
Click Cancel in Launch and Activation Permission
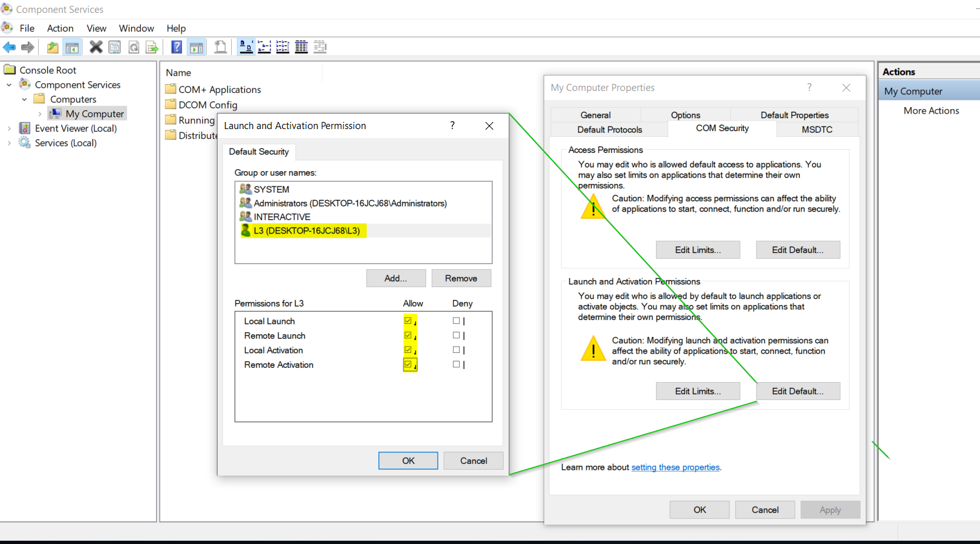click(x=473, y=461)
